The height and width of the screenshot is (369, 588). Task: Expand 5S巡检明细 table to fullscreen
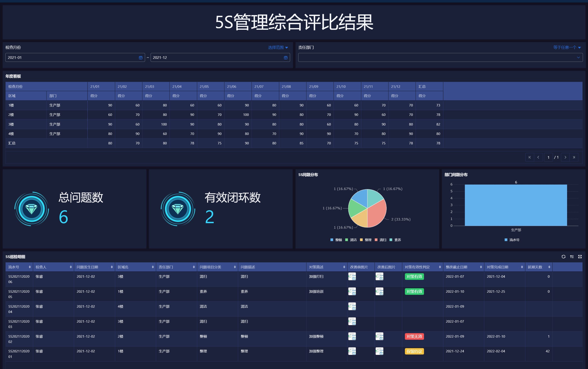tap(580, 256)
